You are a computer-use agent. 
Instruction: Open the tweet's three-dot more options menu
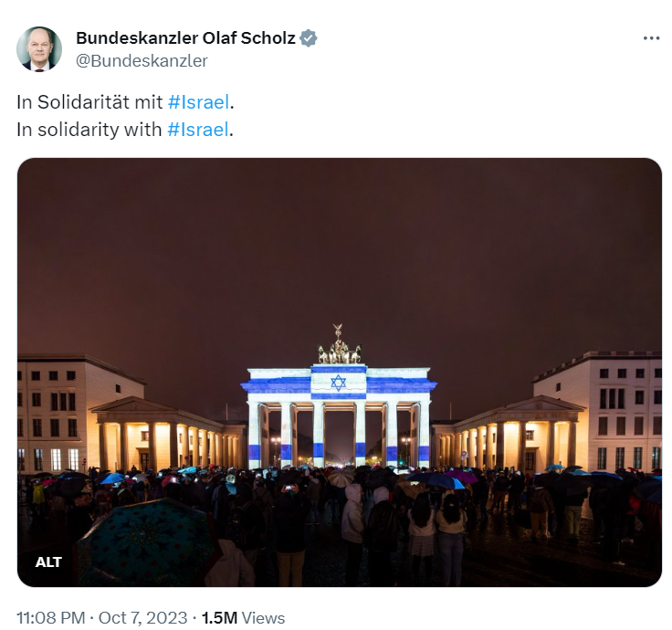(651, 38)
